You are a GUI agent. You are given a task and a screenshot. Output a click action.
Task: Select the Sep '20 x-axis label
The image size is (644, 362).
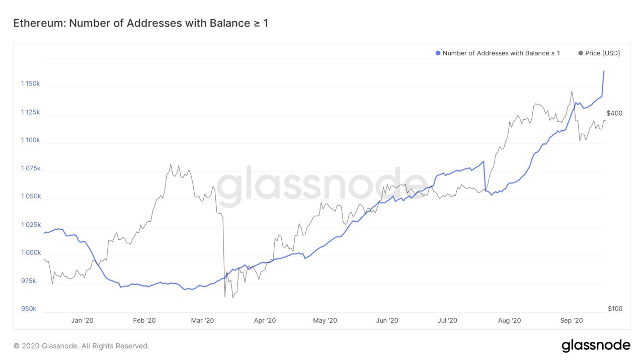572,320
